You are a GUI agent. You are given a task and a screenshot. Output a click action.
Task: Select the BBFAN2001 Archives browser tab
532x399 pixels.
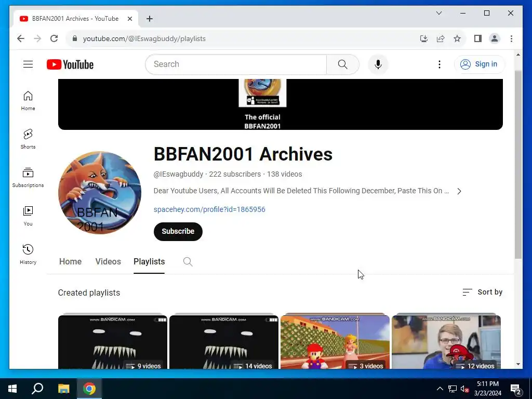coord(76,19)
